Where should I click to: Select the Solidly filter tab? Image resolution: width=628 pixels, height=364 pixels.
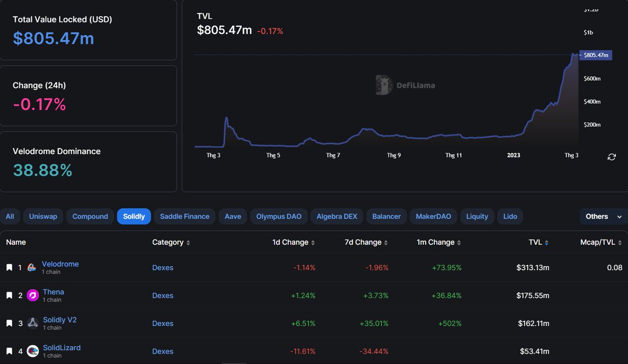[x=134, y=217]
